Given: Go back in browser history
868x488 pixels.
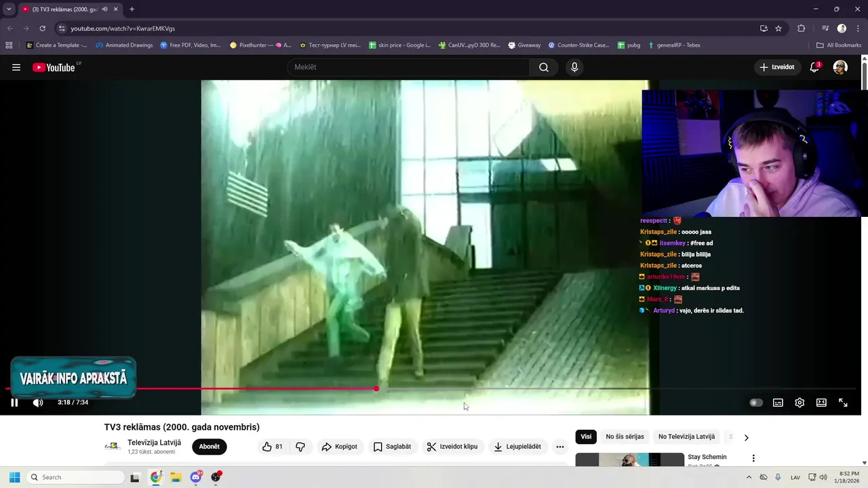Looking at the screenshot, I should point(9,28).
